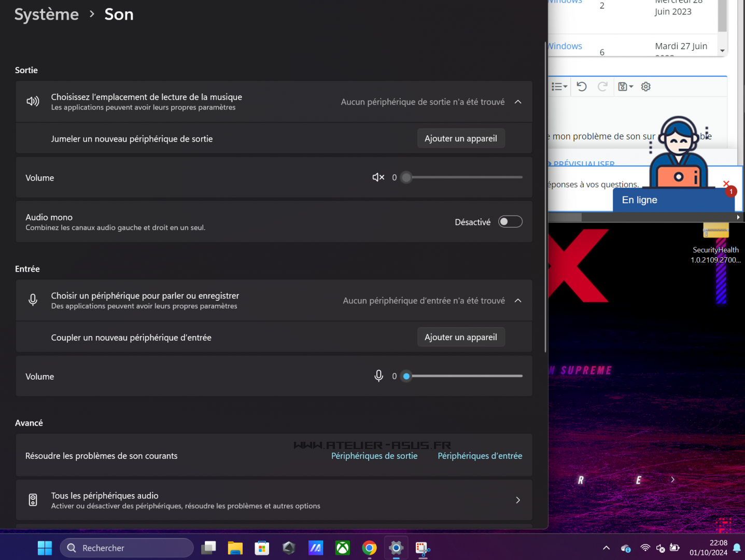This screenshot has width=745, height=560.
Task: Click the microphone icon beside input volume
Action: 378,376
